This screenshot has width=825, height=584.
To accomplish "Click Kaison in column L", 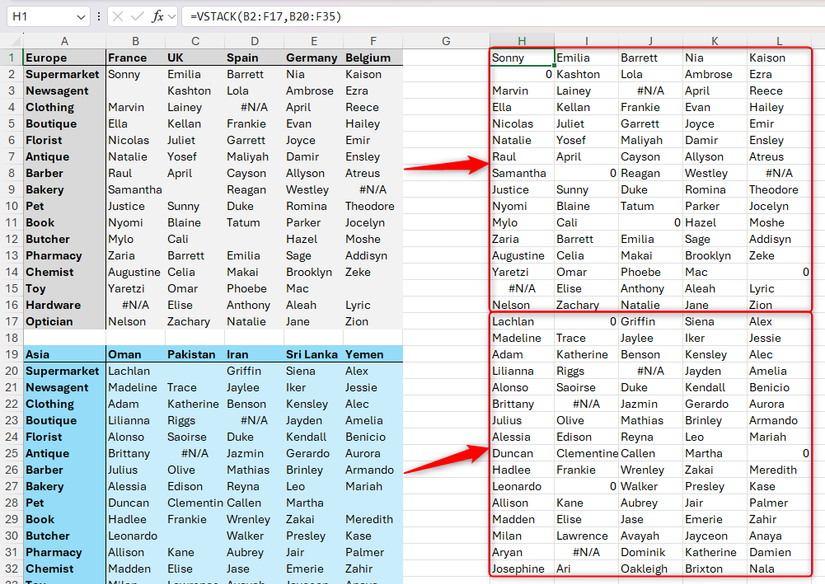I will coord(779,58).
